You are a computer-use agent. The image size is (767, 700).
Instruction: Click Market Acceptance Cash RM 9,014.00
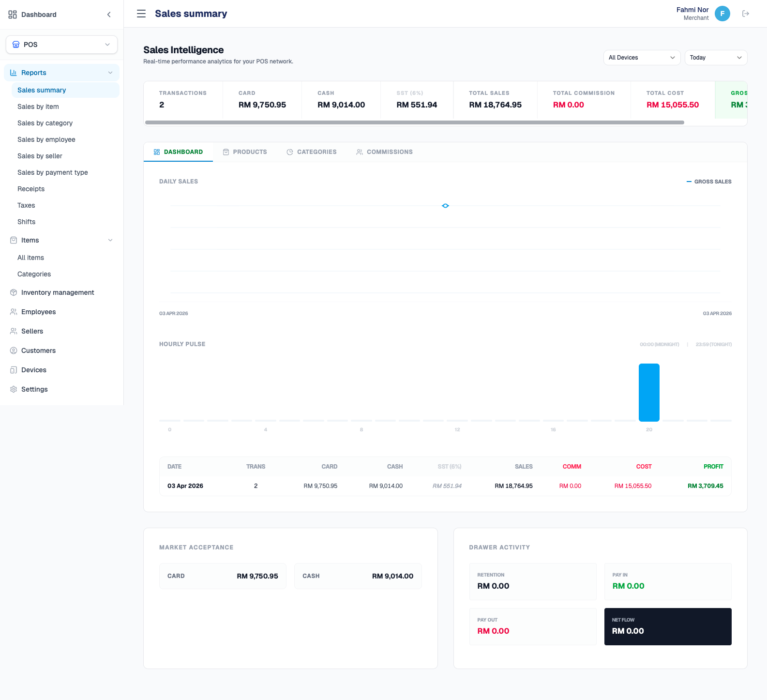click(x=358, y=576)
